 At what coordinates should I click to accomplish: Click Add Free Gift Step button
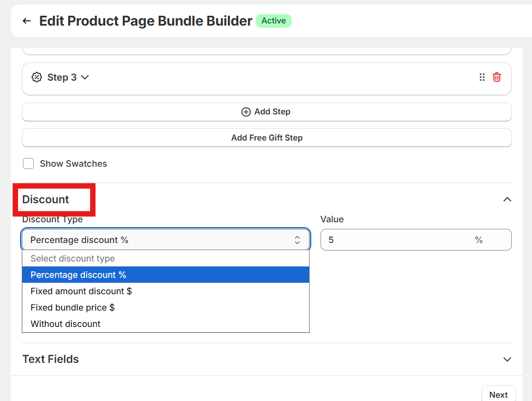click(267, 138)
